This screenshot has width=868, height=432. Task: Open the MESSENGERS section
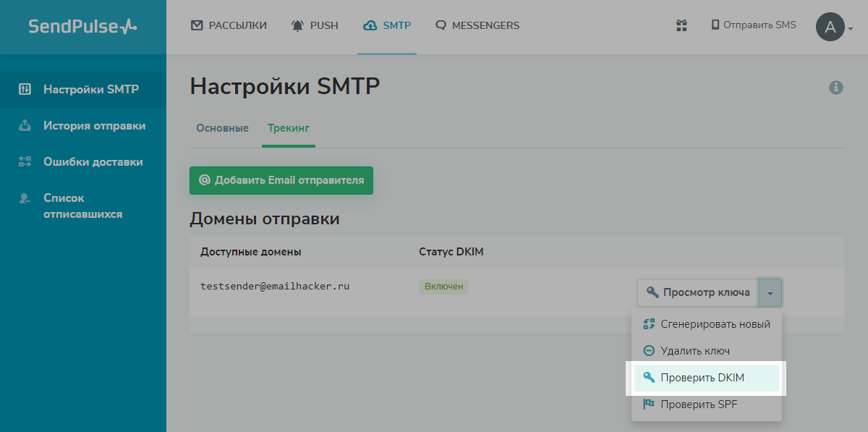point(477,25)
